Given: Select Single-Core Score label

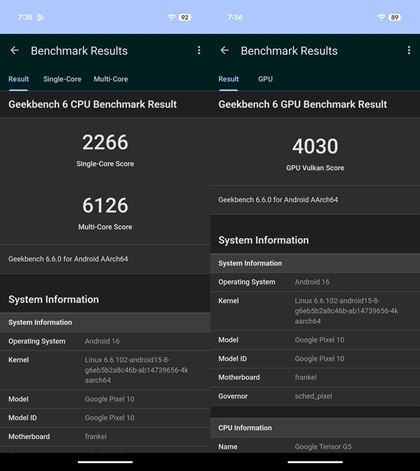Looking at the screenshot, I should click(105, 164).
